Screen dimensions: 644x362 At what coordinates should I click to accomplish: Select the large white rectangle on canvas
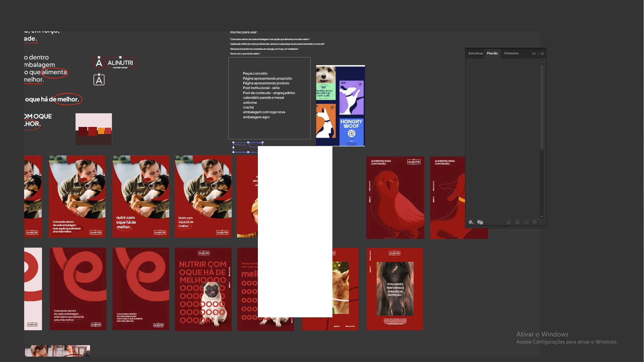pyautogui.click(x=295, y=232)
